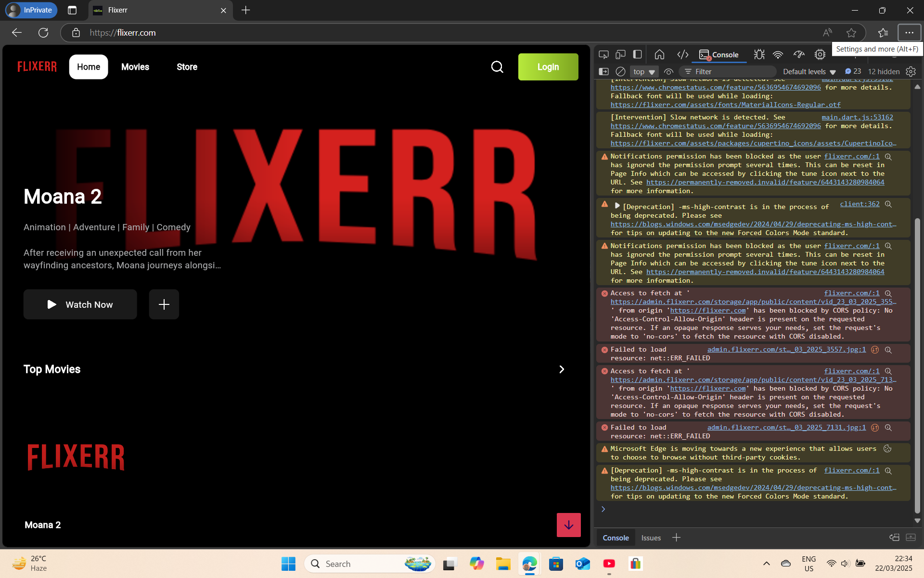Toggle the DevTools activity bar dock icon
Image resolution: width=924 pixels, height=578 pixels.
click(x=637, y=54)
